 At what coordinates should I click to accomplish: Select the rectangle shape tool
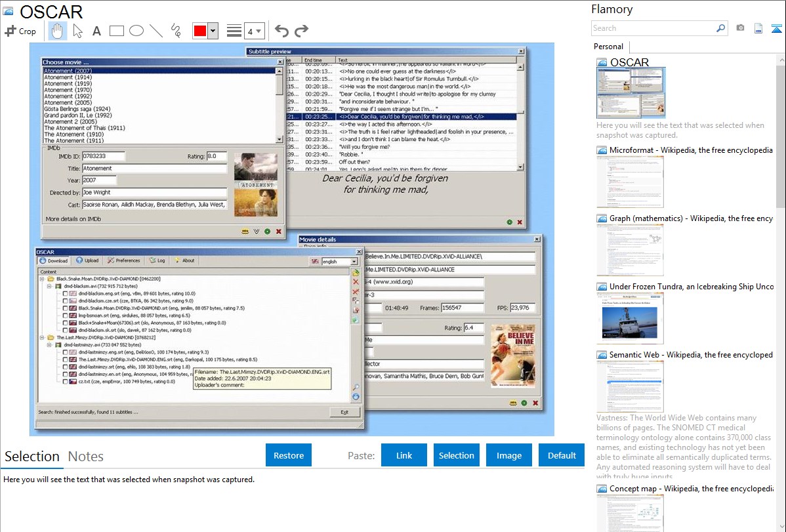tap(116, 31)
